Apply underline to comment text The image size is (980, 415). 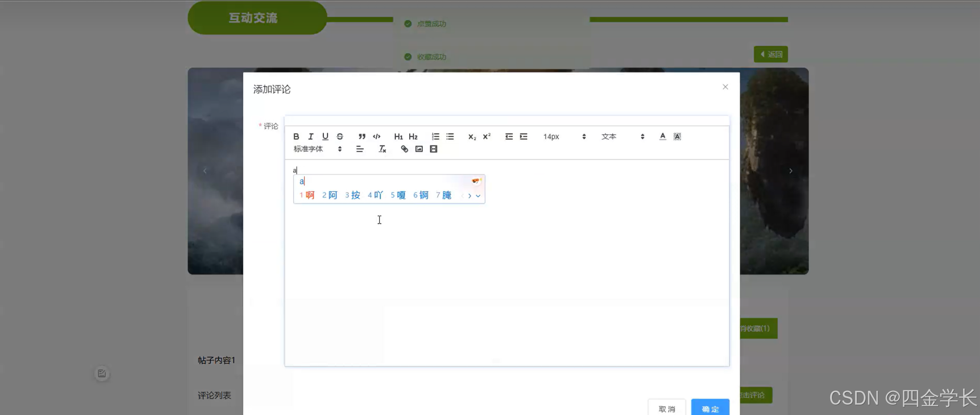(325, 136)
